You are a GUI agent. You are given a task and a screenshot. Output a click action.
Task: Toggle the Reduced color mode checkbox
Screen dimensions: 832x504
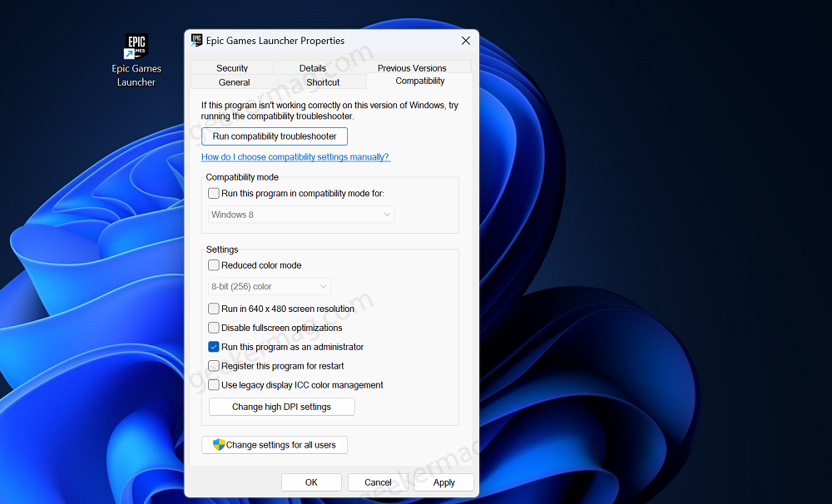point(214,265)
